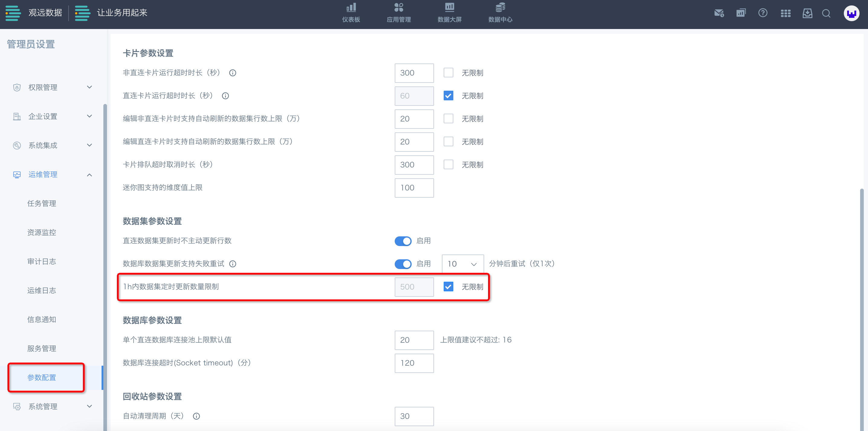This screenshot has height=431, width=868.
Task: Click the help question mark icon
Action: click(x=763, y=13)
